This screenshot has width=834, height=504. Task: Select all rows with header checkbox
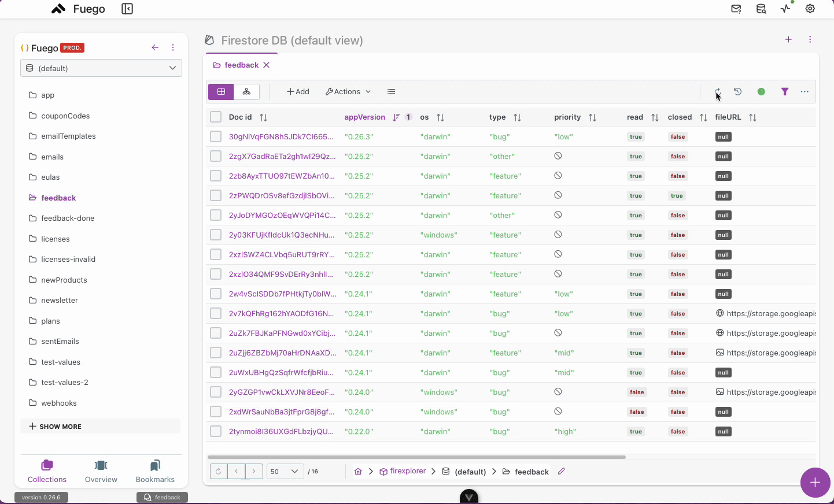[x=216, y=117]
